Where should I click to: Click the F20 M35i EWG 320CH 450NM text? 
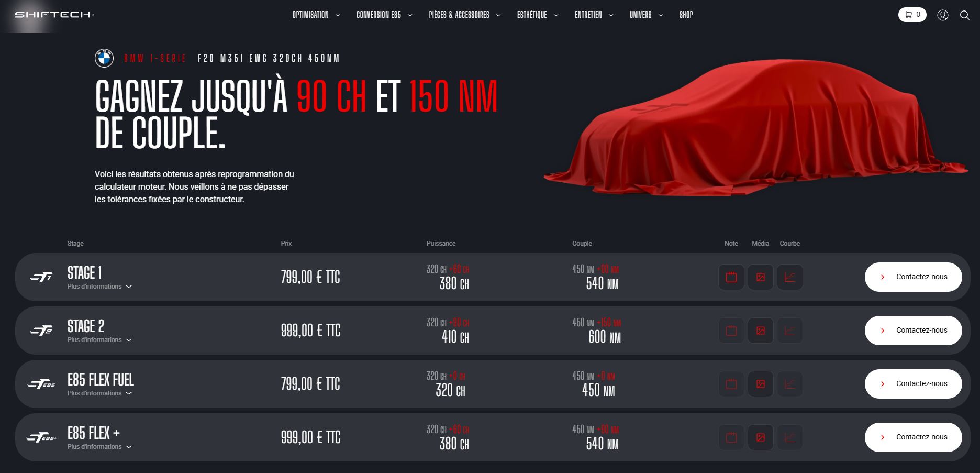(x=269, y=58)
